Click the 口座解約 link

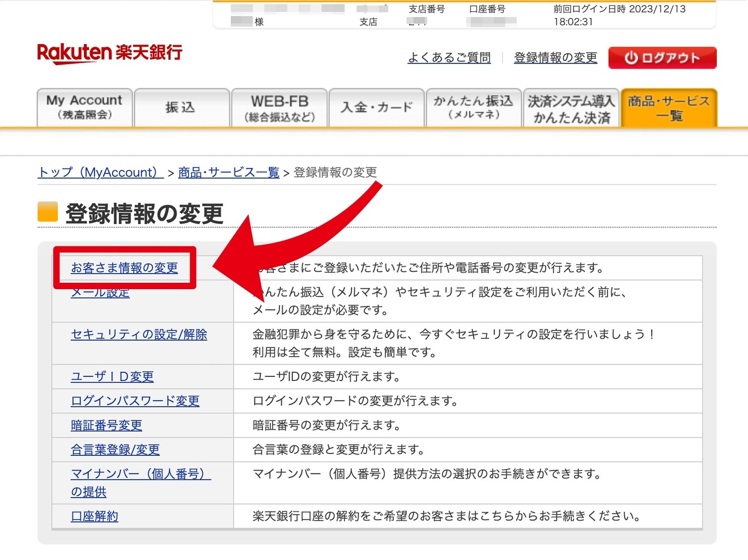click(95, 516)
